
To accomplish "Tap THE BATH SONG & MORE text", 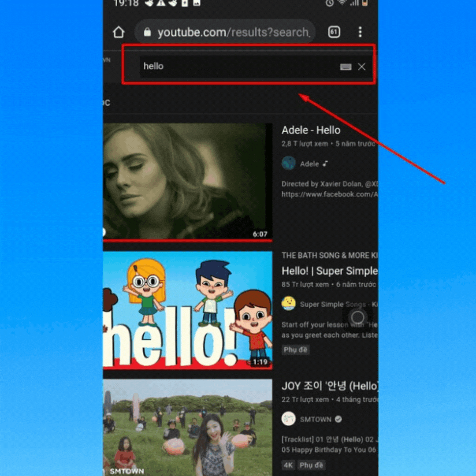I will pos(330,255).
